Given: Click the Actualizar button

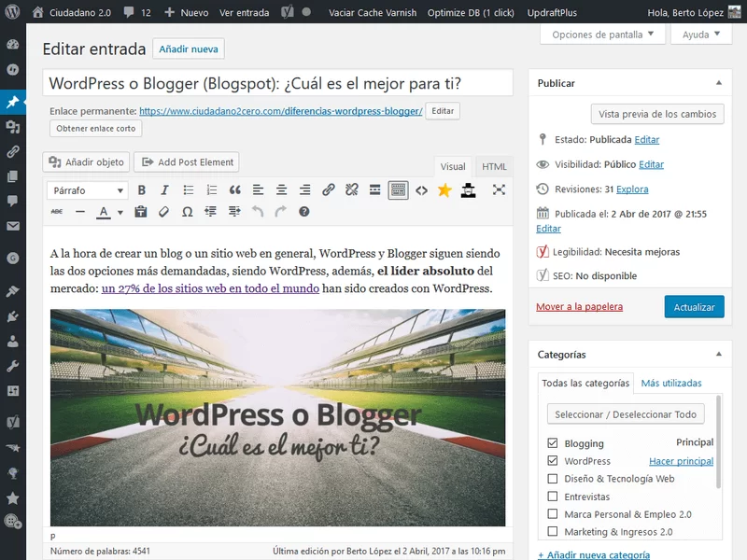Looking at the screenshot, I should pyautogui.click(x=694, y=307).
